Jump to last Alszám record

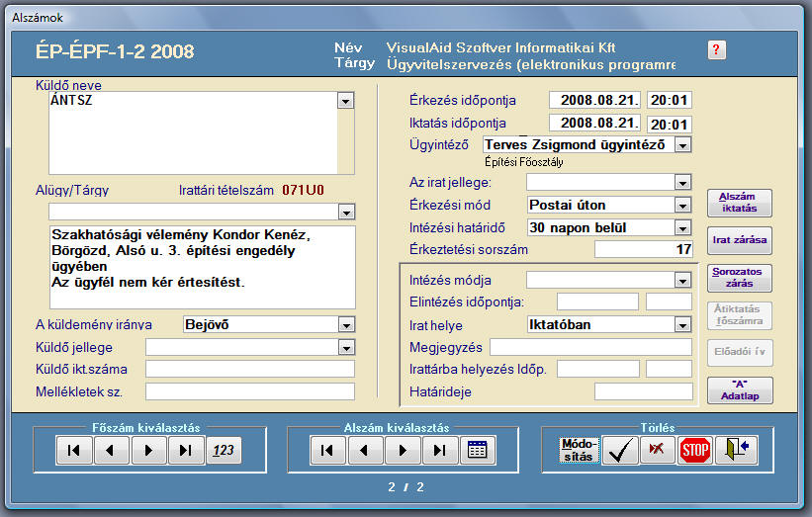(x=440, y=450)
